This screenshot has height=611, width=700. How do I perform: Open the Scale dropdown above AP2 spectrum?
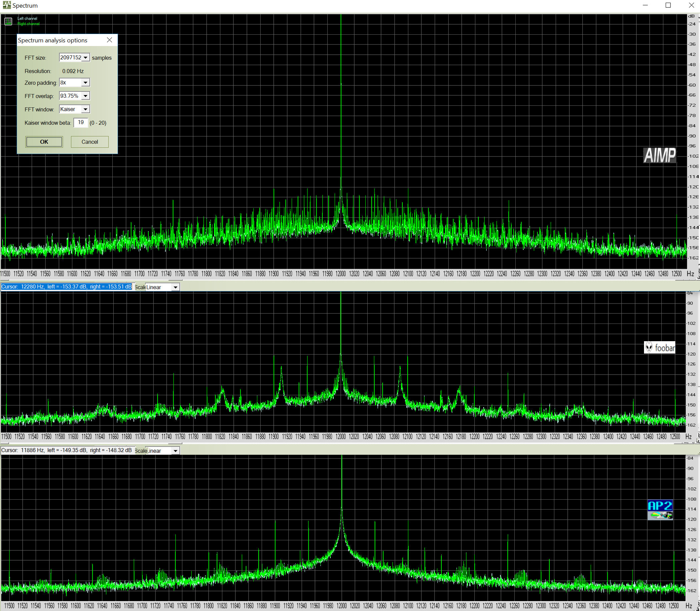(175, 451)
